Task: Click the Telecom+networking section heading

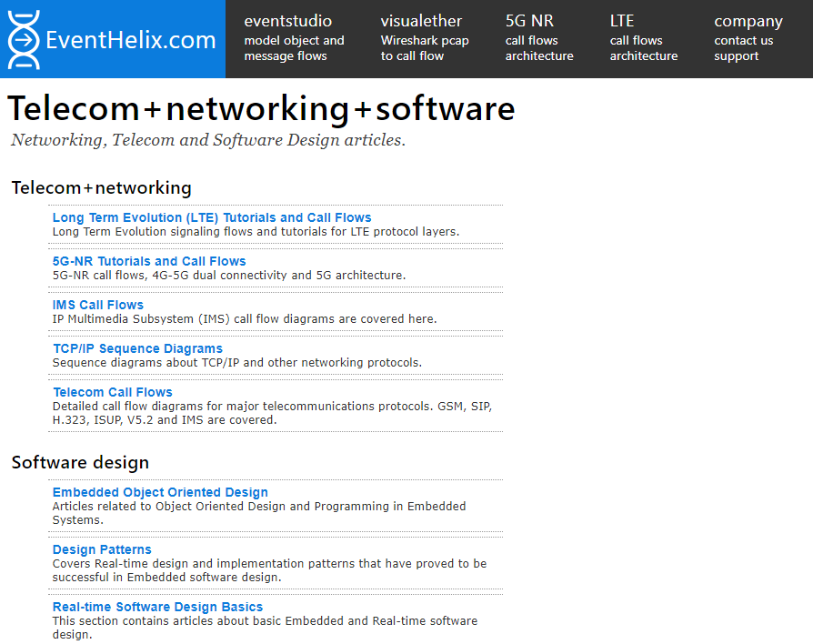Action: (x=102, y=187)
